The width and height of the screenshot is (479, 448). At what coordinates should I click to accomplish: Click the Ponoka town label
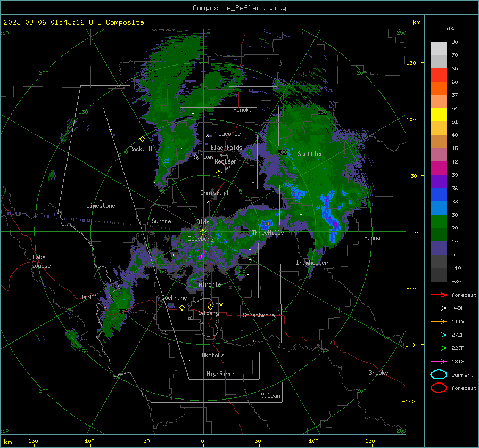[x=243, y=110]
